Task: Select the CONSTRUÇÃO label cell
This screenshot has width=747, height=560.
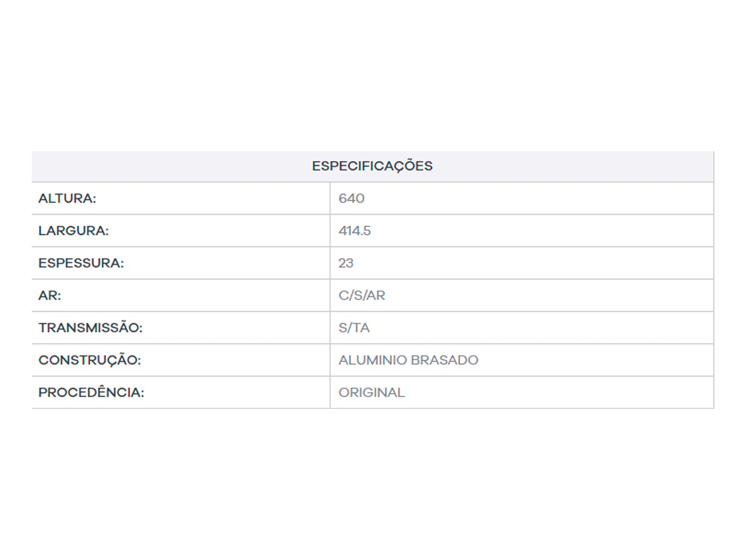Action: point(90,360)
